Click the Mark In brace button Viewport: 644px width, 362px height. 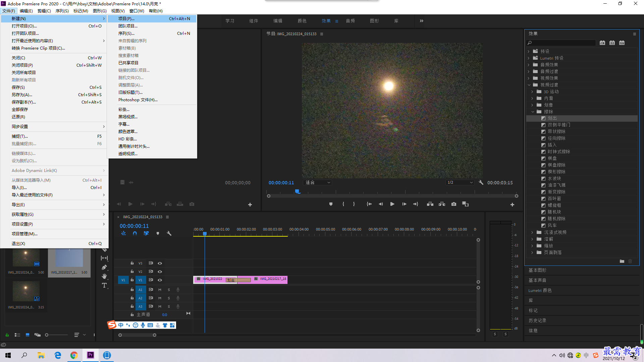343,204
